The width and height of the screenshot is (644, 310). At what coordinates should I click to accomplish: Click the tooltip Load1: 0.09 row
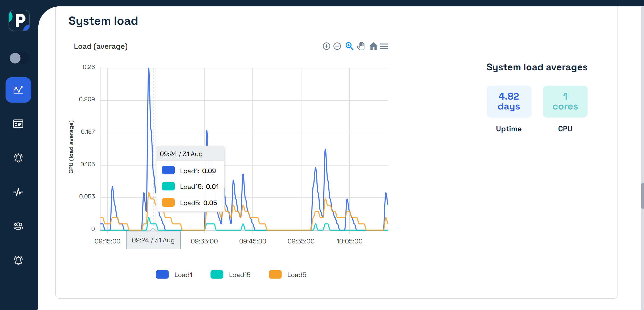point(190,171)
